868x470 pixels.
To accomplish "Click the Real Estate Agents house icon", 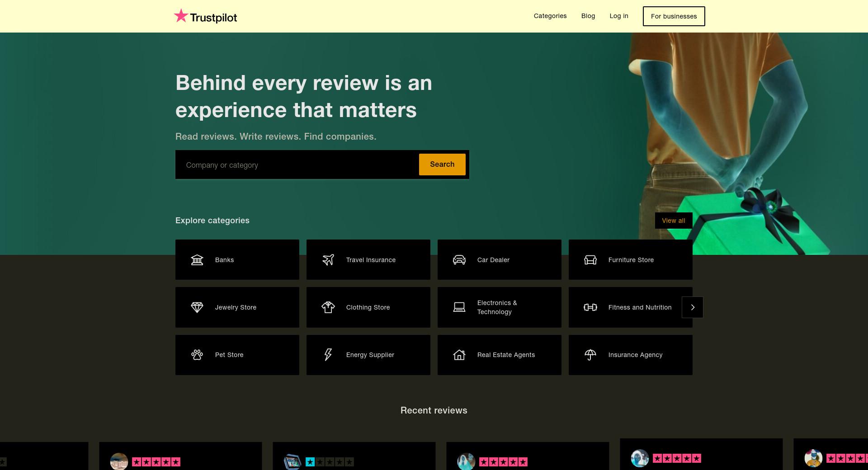I will click(x=459, y=355).
